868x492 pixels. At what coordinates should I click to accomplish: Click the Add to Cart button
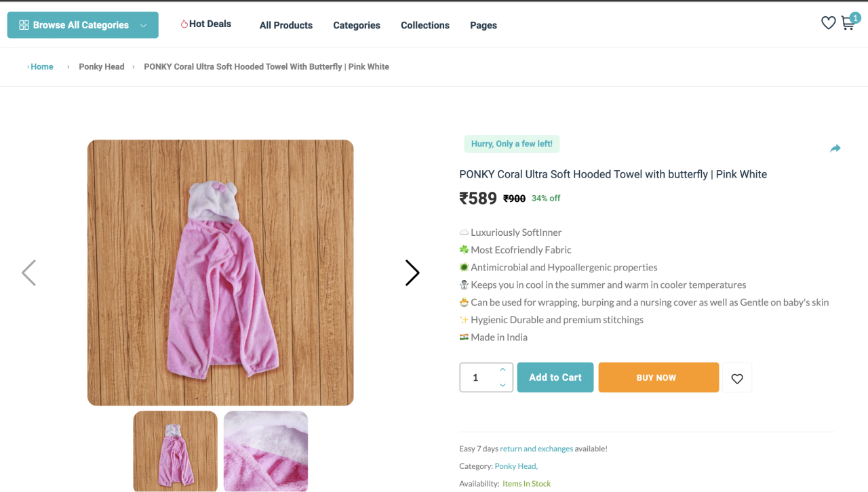coord(555,377)
